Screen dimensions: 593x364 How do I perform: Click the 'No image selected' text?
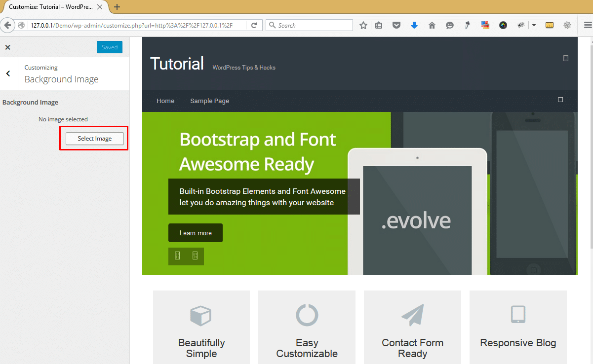coord(63,119)
